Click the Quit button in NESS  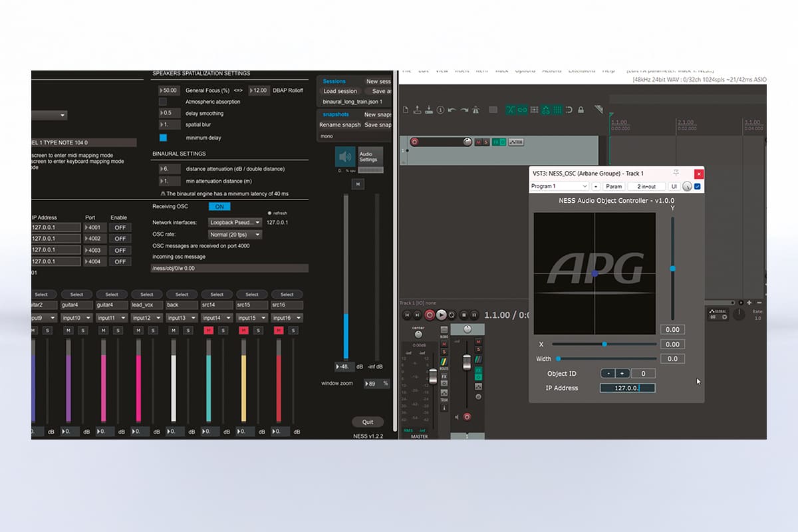coord(368,422)
